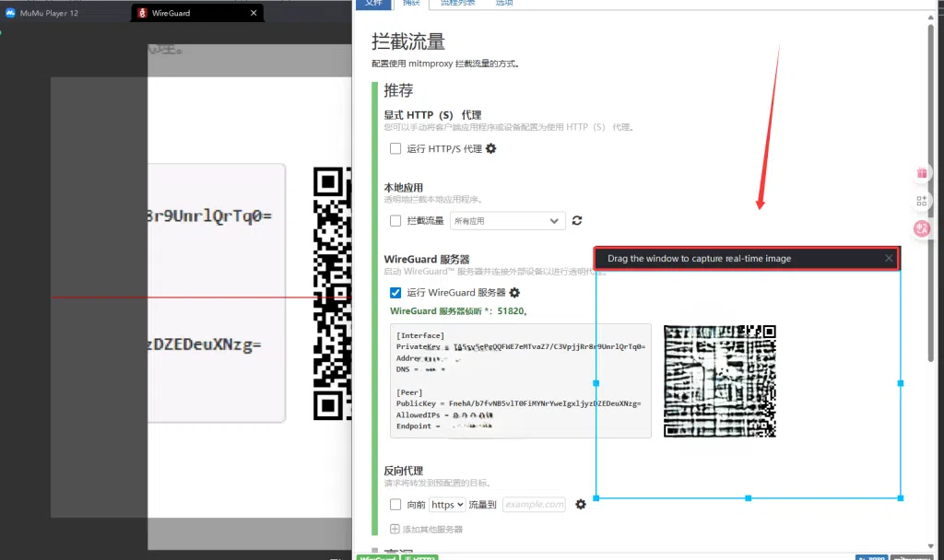Screen dimensions: 944x560
Task: Open WireGuard server settings gear
Action: [x=514, y=293]
